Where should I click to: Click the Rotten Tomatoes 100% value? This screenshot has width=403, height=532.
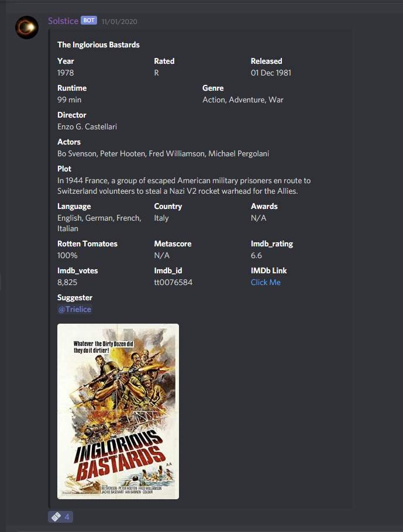pyautogui.click(x=67, y=255)
